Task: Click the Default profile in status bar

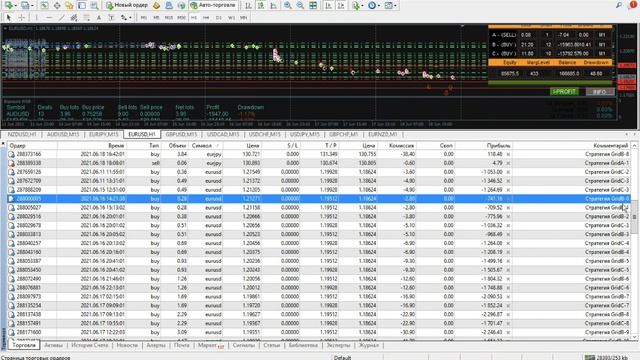Action: (342, 357)
